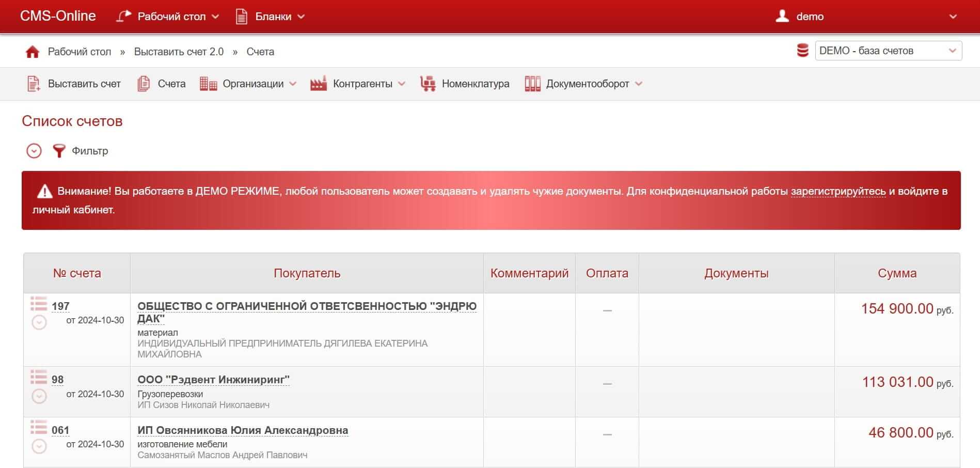980x468 pixels.
Task: Open invoice number 98
Action: point(57,380)
